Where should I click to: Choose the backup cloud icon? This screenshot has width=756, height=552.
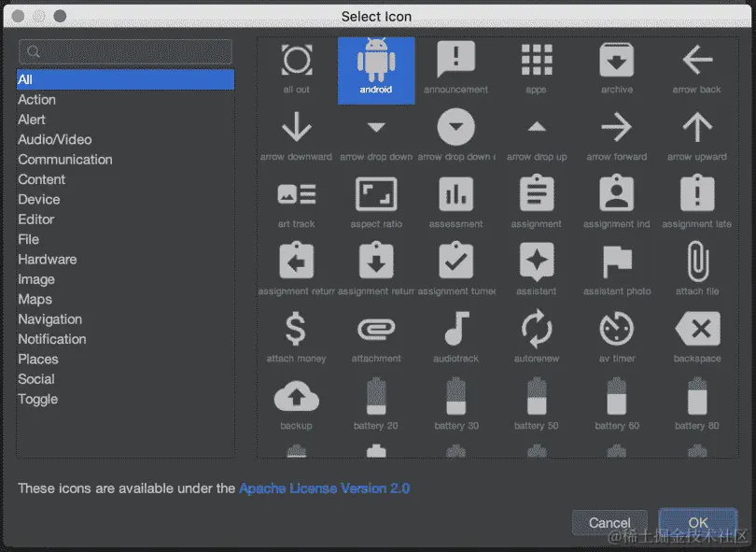click(x=297, y=405)
